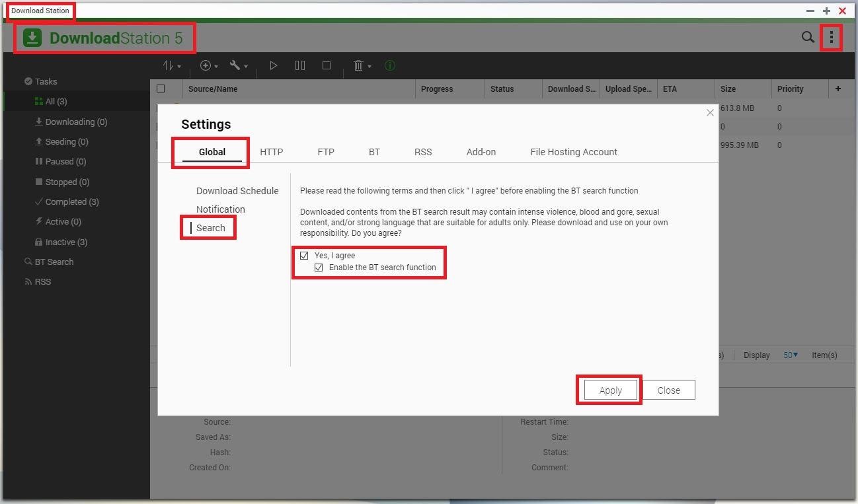The width and height of the screenshot is (858, 504).
Task: Close the Settings dialog with X icon
Action: click(x=710, y=113)
